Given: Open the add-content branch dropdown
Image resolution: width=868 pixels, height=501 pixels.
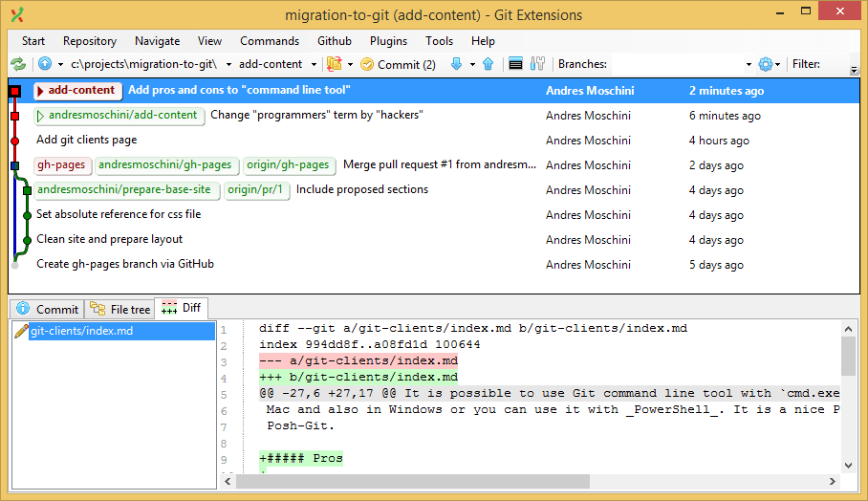Looking at the screenshot, I should (314, 65).
